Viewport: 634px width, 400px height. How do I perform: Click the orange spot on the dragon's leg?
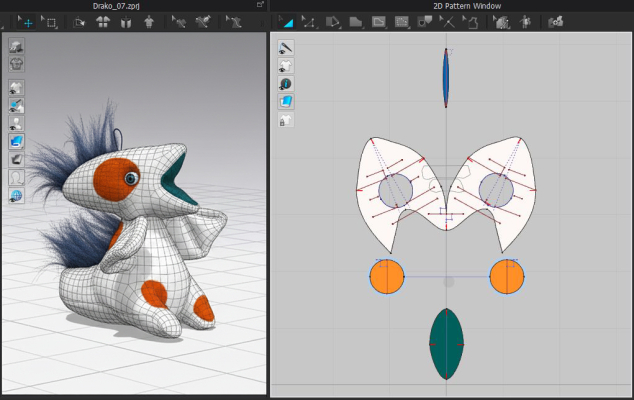click(x=154, y=294)
